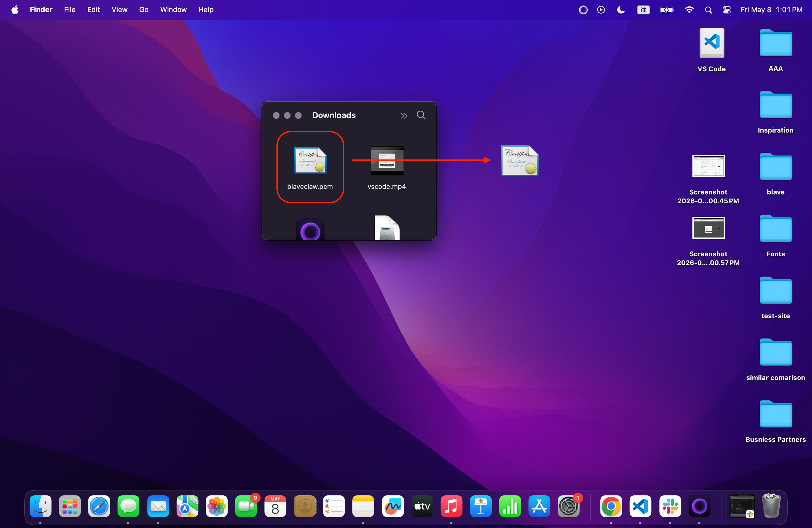Screen dimensions: 812x528
Task: Launch Google Chrome from the Dock
Action: [611, 506]
